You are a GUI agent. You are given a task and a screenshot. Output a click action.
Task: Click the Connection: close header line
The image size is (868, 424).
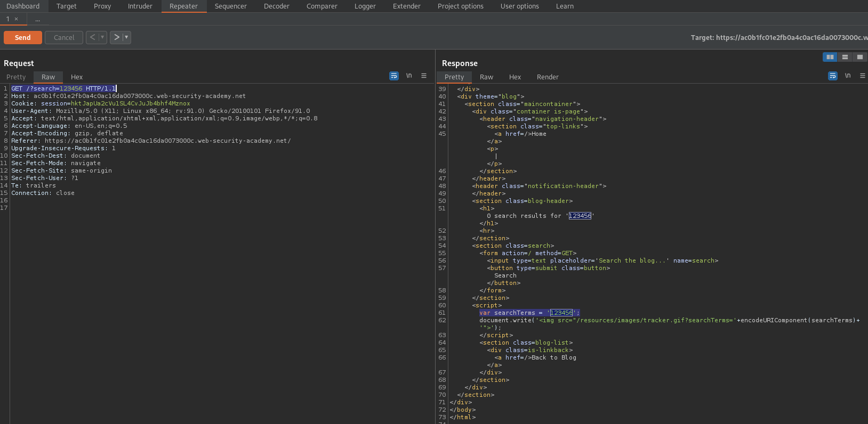click(x=43, y=193)
